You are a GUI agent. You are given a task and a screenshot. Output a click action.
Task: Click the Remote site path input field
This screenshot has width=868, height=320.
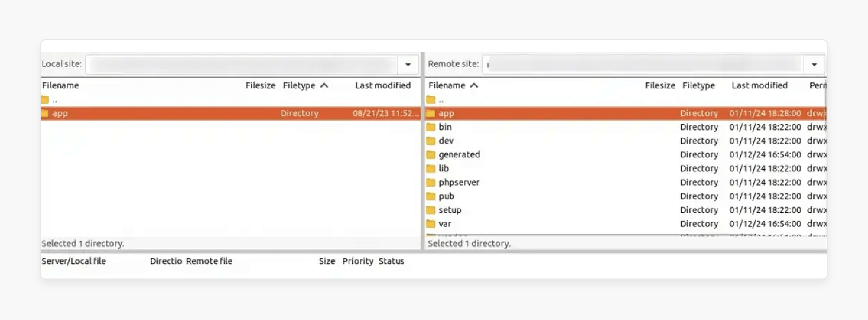pos(643,64)
